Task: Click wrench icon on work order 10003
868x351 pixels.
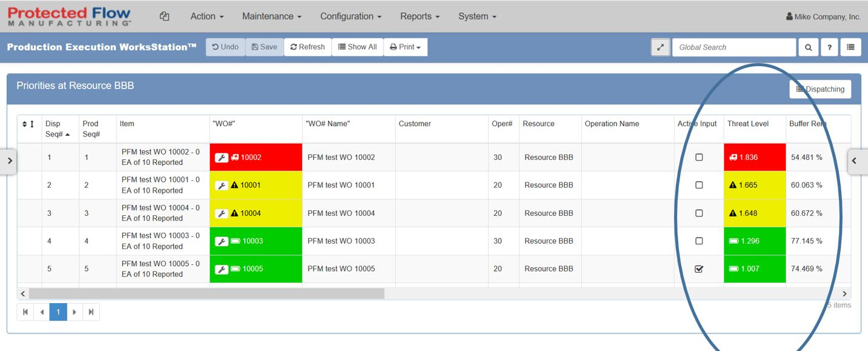Action: 222,241
